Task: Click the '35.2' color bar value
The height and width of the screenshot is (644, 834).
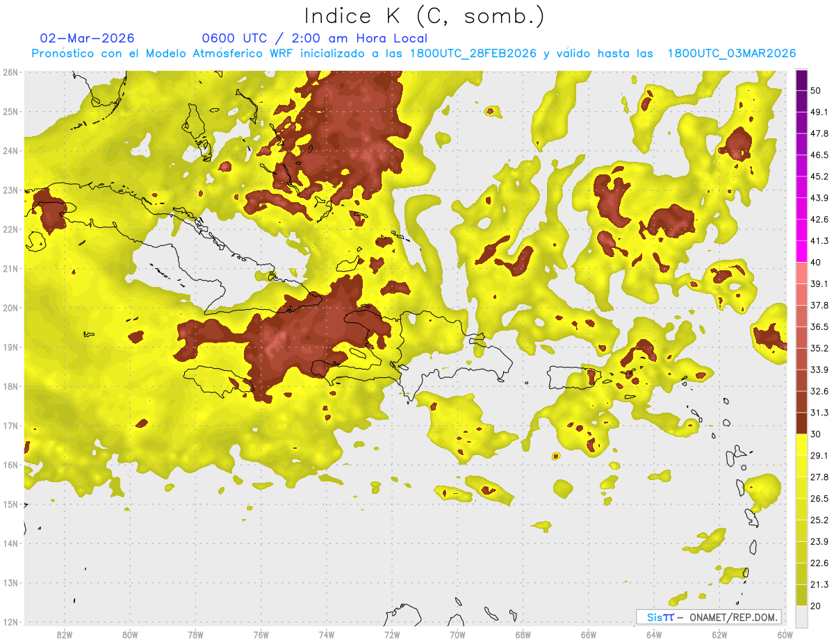Action: (819, 348)
